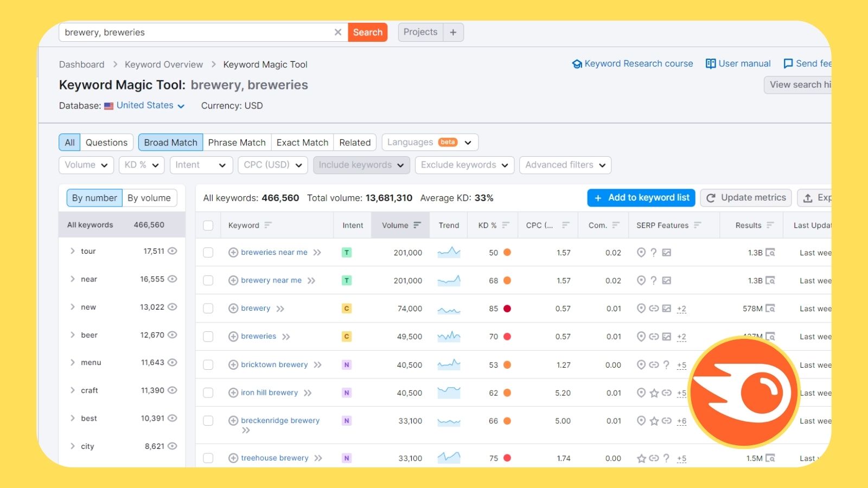Expand the menu keyword group
The image size is (868, 488).
(72, 363)
